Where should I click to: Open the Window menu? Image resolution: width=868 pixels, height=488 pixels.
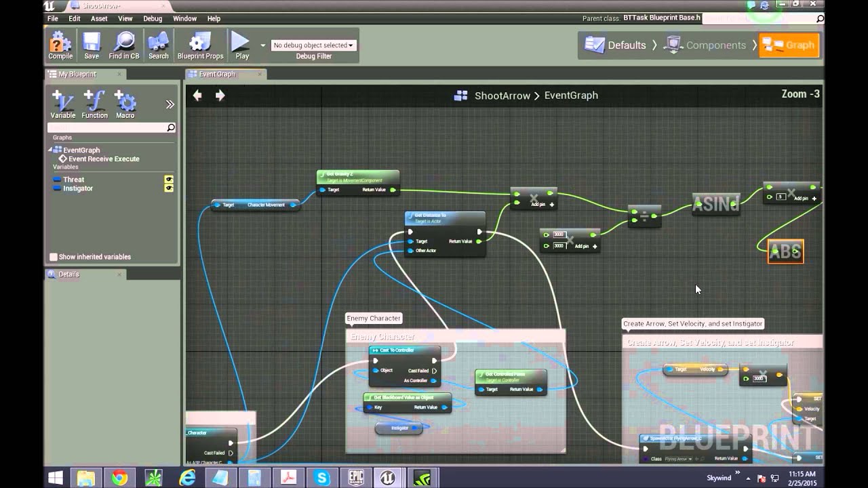[184, 18]
